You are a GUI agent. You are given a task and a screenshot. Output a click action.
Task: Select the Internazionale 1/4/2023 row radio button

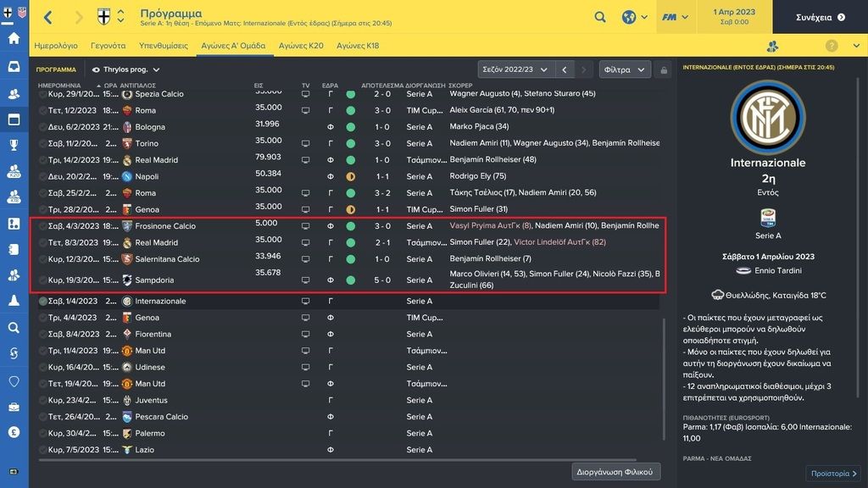pyautogui.click(x=42, y=302)
